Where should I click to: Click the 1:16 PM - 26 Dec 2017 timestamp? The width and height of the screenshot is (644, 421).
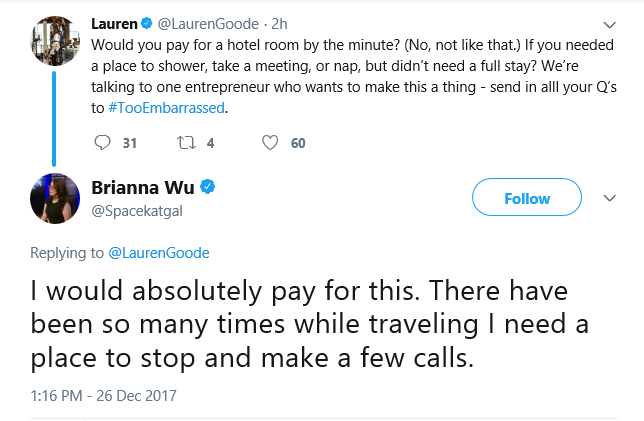click(x=104, y=396)
